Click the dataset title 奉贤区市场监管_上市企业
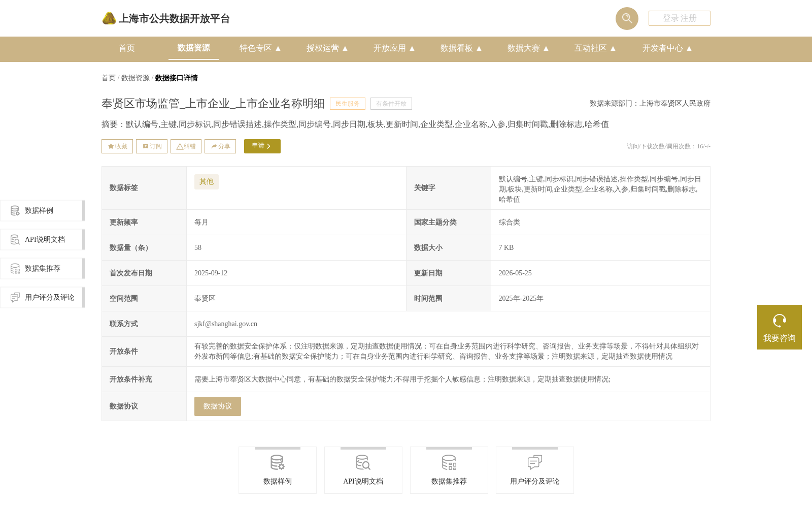The image size is (812, 508). coord(213,104)
